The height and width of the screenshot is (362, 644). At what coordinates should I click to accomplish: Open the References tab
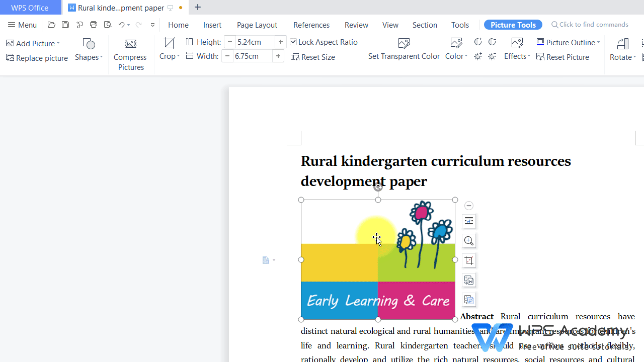[311, 25]
